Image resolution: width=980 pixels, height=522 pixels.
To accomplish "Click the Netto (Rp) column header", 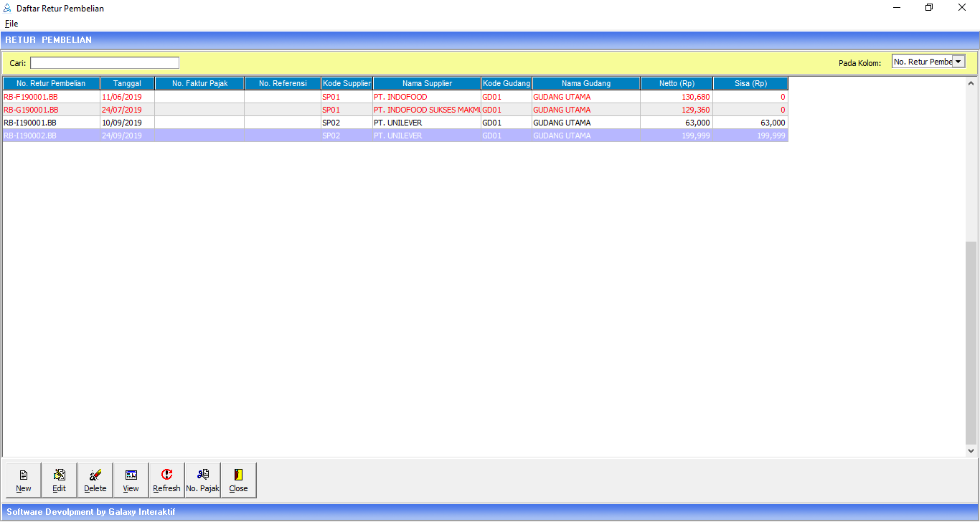I will tap(677, 84).
